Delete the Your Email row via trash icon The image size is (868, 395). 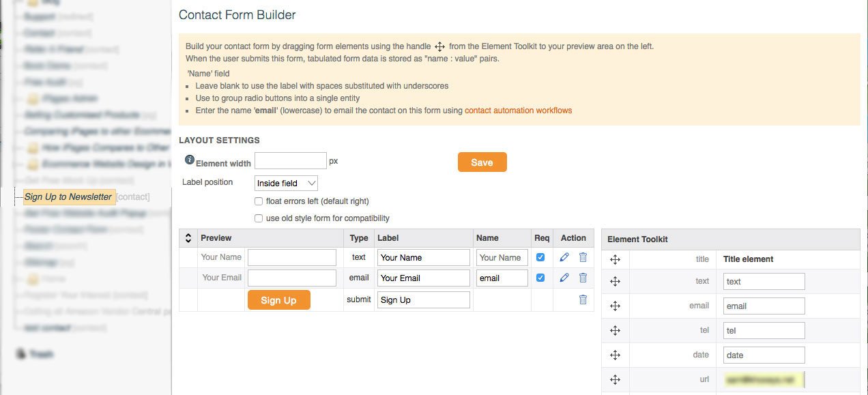(583, 278)
